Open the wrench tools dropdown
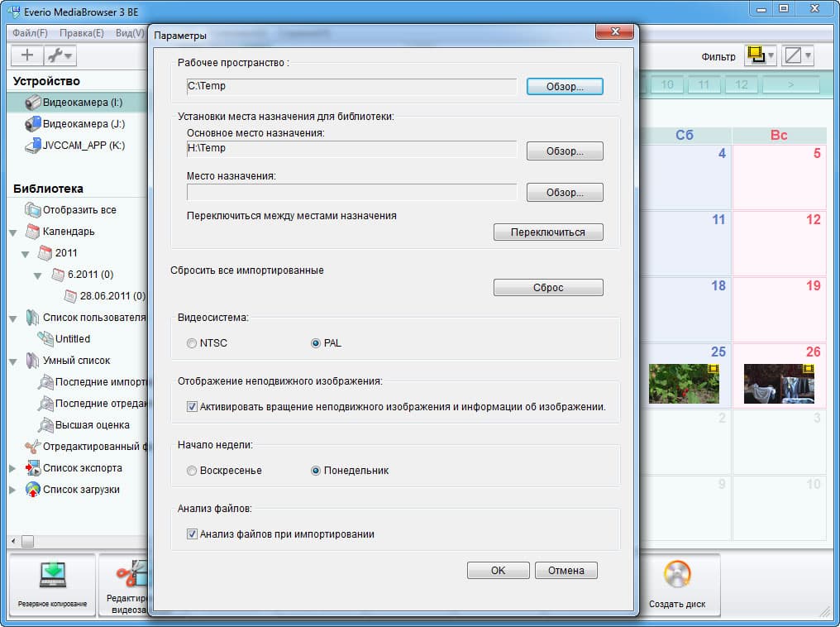This screenshot has height=627, width=840. [x=60, y=55]
